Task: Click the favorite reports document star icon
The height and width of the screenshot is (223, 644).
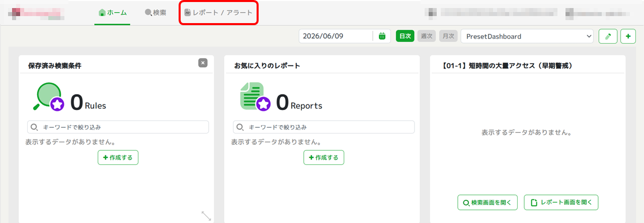Action: tap(256, 96)
